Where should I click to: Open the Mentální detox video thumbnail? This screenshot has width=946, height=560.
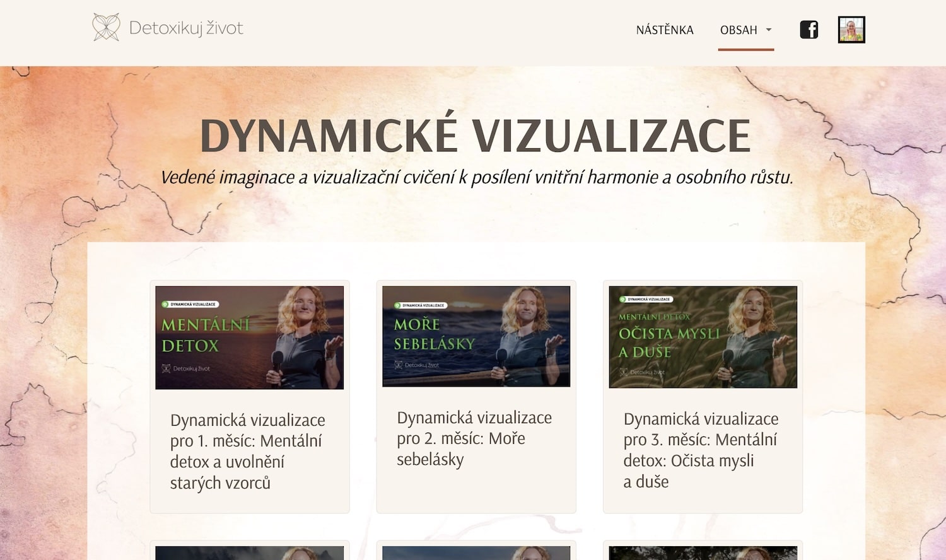(x=249, y=337)
